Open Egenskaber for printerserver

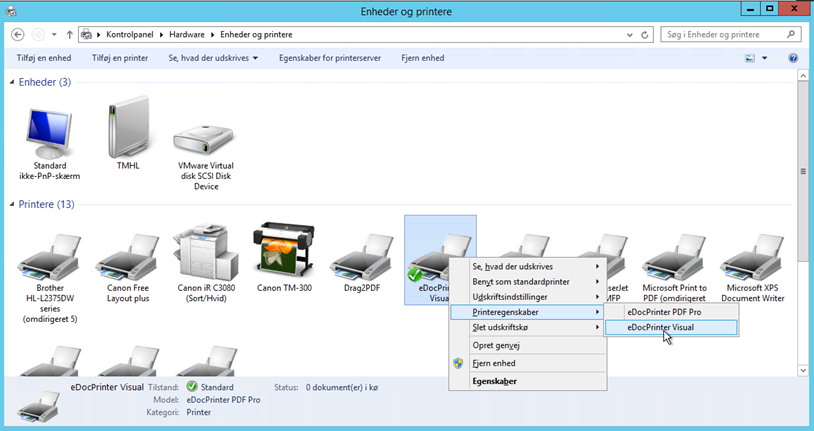click(x=330, y=58)
